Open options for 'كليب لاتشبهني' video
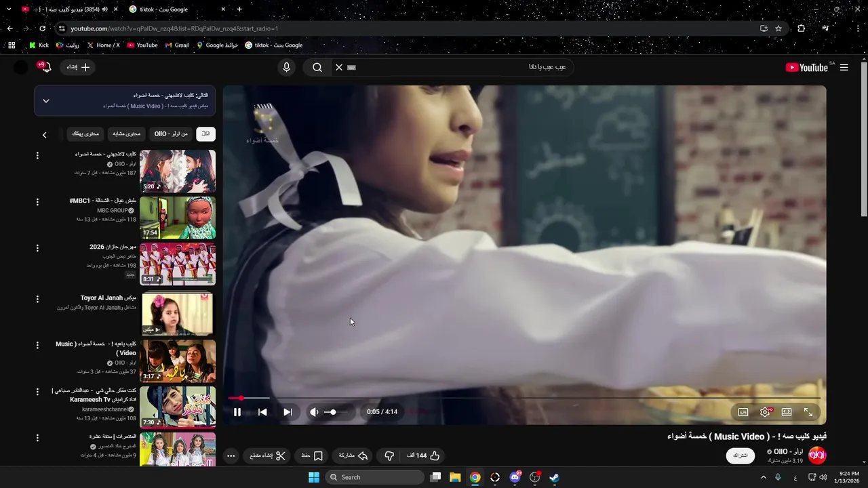The image size is (868, 488). pyautogui.click(x=37, y=155)
